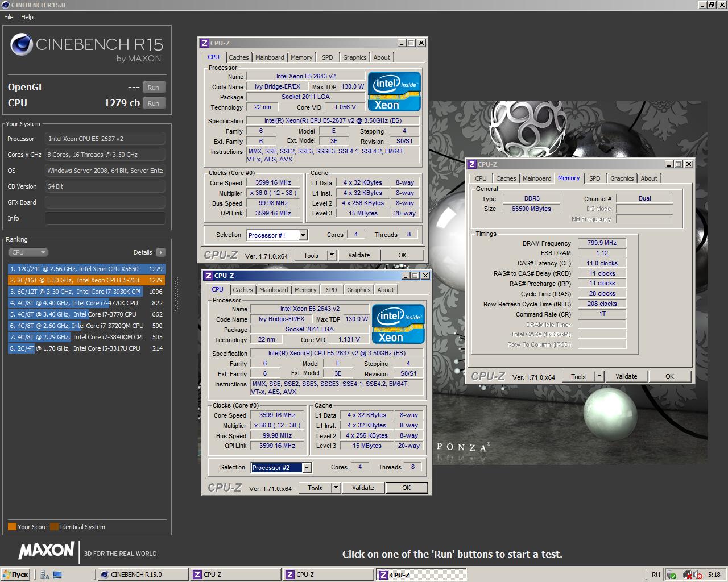Select ranking row Core i7-3770 CPU
The height and width of the screenshot is (582, 728).
pyautogui.click(x=86, y=314)
